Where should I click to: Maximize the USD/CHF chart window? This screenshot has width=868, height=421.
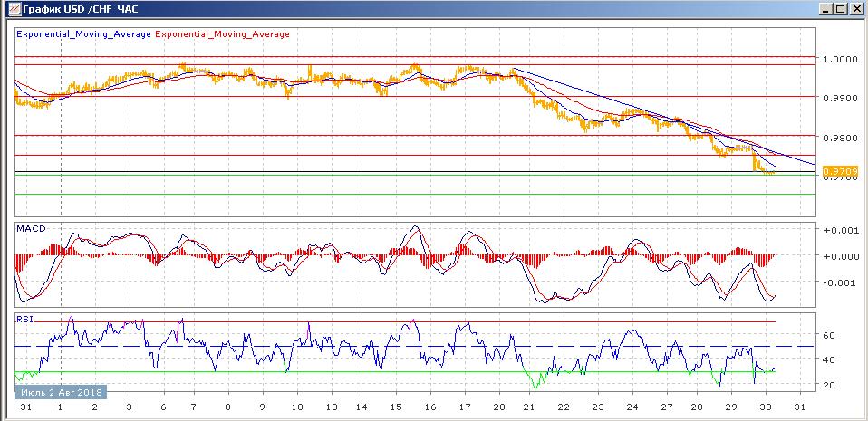[841, 8]
